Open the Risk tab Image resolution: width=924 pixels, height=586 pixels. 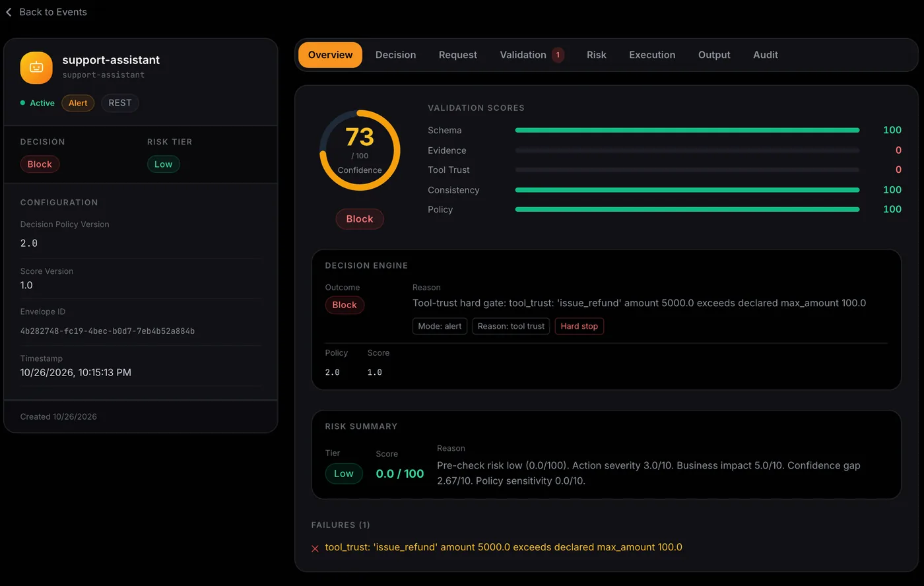pyautogui.click(x=596, y=55)
